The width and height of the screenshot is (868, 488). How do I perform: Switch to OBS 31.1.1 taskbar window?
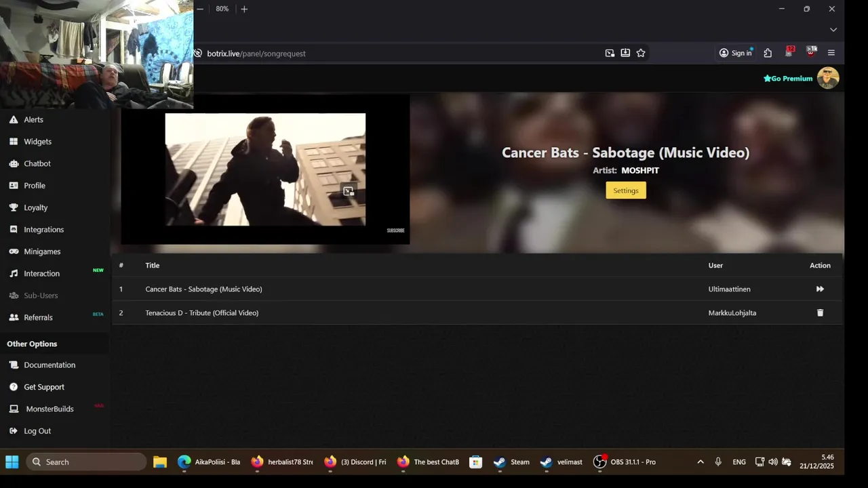[x=625, y=462]
